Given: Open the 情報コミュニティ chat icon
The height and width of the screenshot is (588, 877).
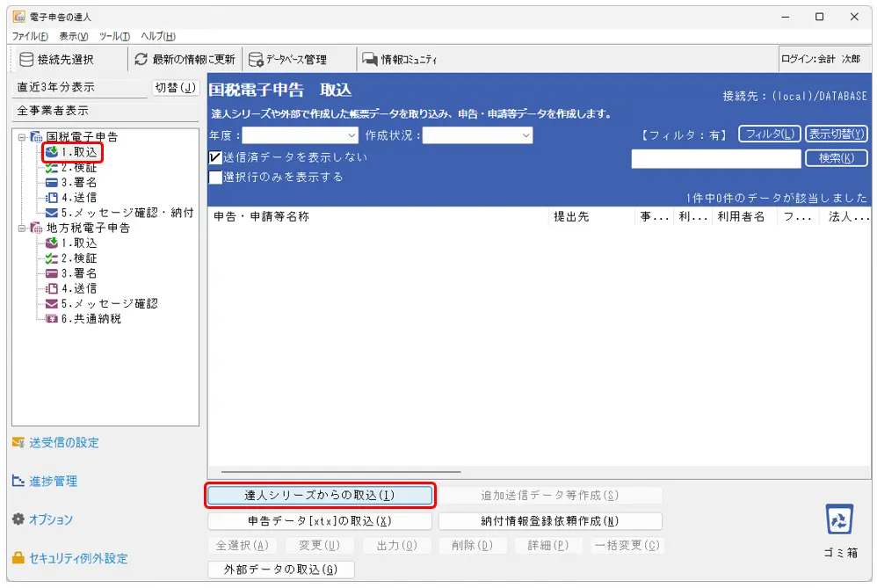Looking at the screenshot, I should tap(370, 60).
